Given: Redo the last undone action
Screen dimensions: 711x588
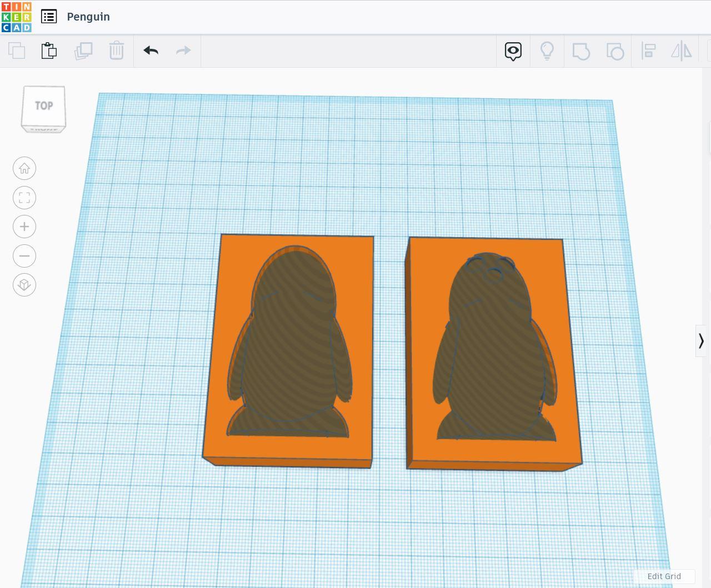Looking at the screenshot, I should 183,51.
